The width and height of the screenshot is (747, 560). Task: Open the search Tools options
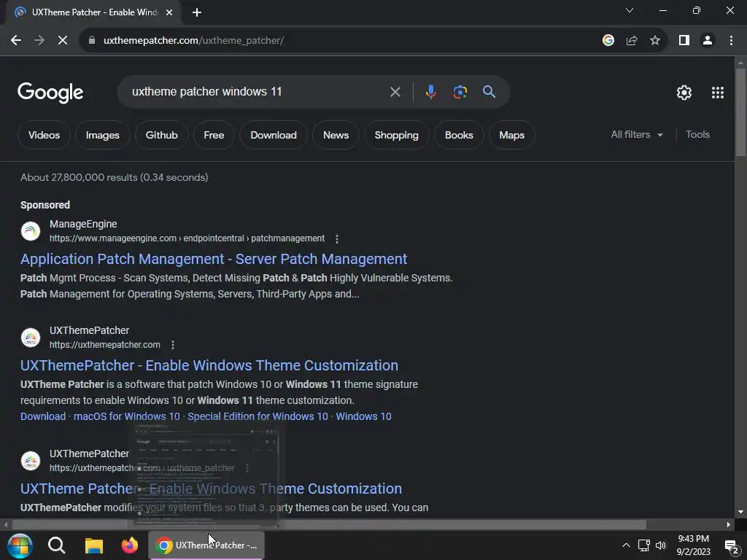(697, 135)
